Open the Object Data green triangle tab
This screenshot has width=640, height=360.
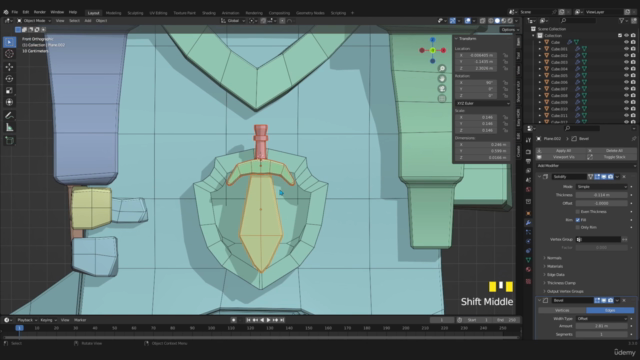point(528,260)
